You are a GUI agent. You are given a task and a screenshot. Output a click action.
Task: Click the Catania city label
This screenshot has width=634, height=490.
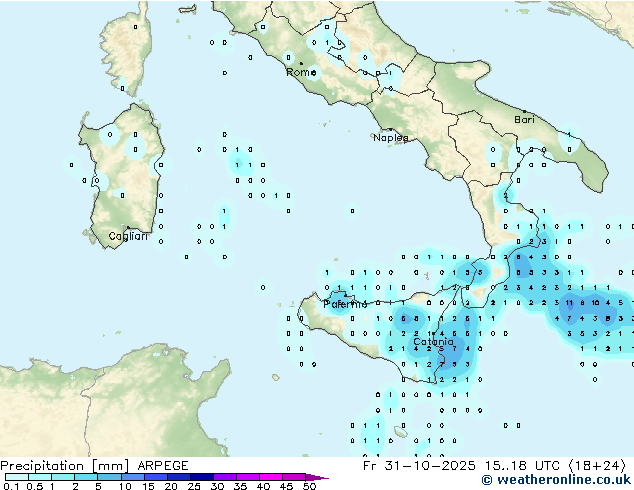coord(433,342)
